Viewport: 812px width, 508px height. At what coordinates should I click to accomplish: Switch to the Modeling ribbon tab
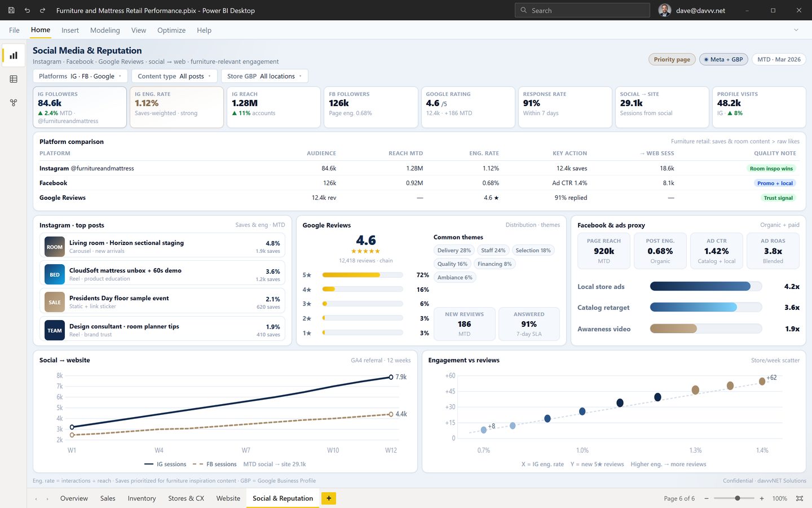coord(105,30)
